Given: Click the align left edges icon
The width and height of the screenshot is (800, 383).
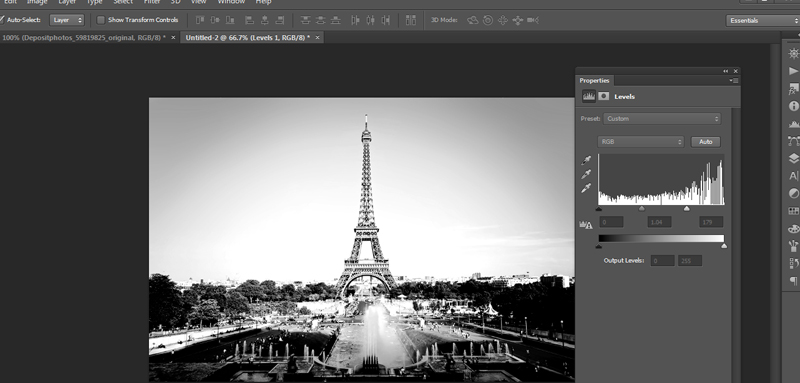Looking at the screenshot, I should [249, 20].
